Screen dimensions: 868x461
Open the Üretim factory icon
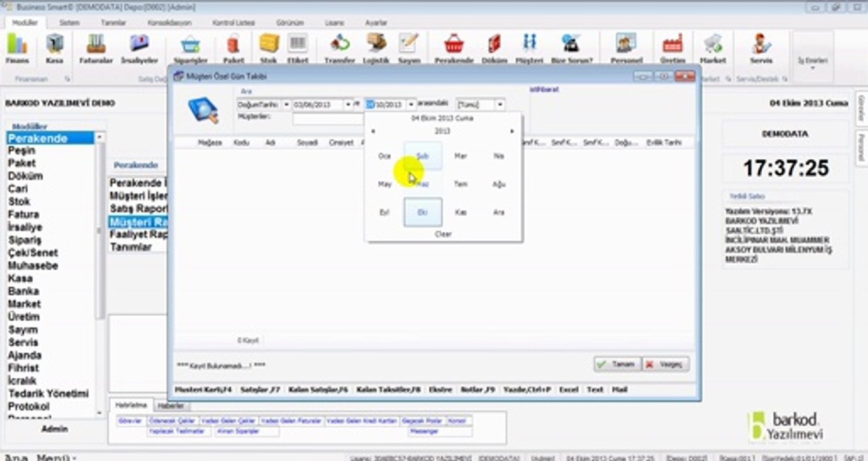(x=673, y=48)
